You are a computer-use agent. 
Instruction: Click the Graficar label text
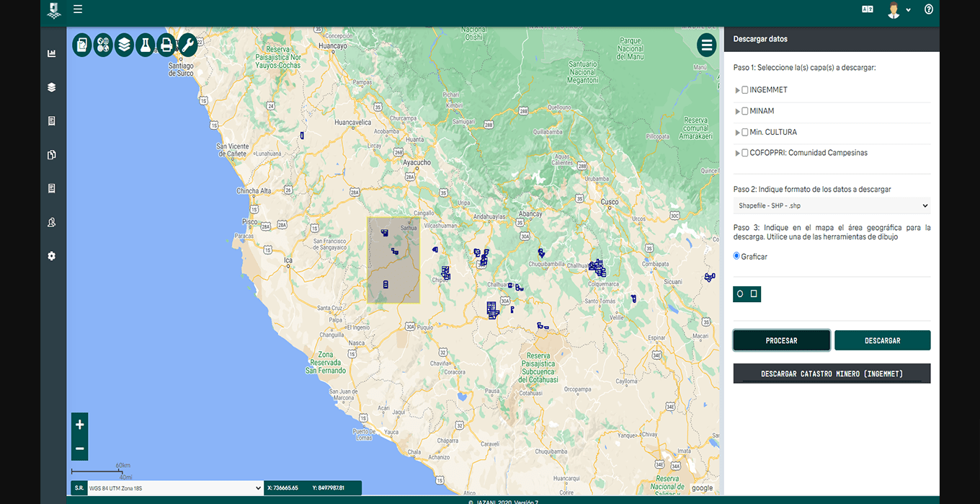754,257
